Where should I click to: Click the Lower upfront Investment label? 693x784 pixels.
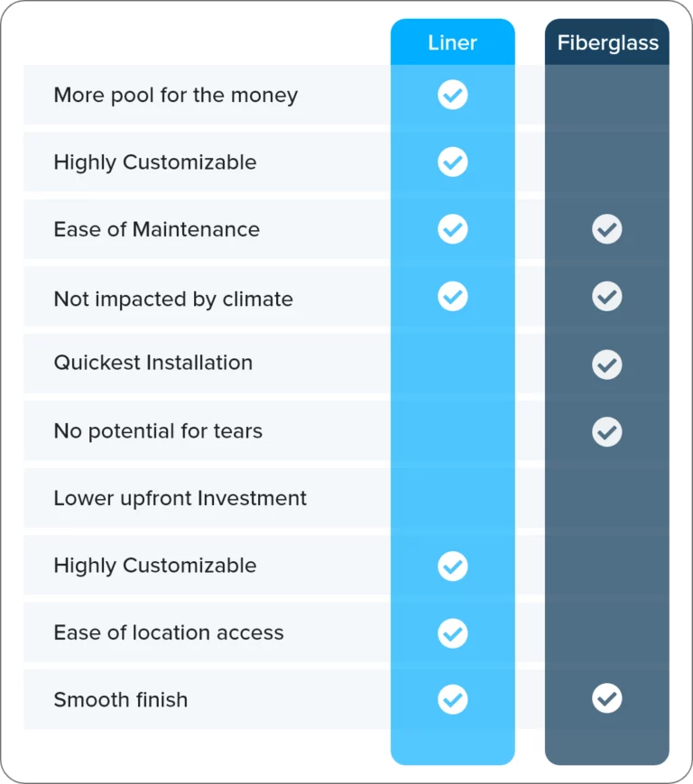pos(180,499)
